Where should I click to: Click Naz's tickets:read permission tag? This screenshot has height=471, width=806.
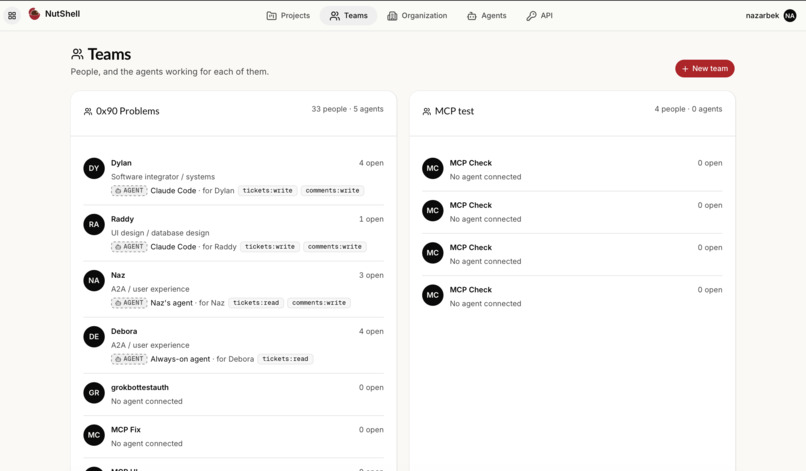(x=256, y=302)
